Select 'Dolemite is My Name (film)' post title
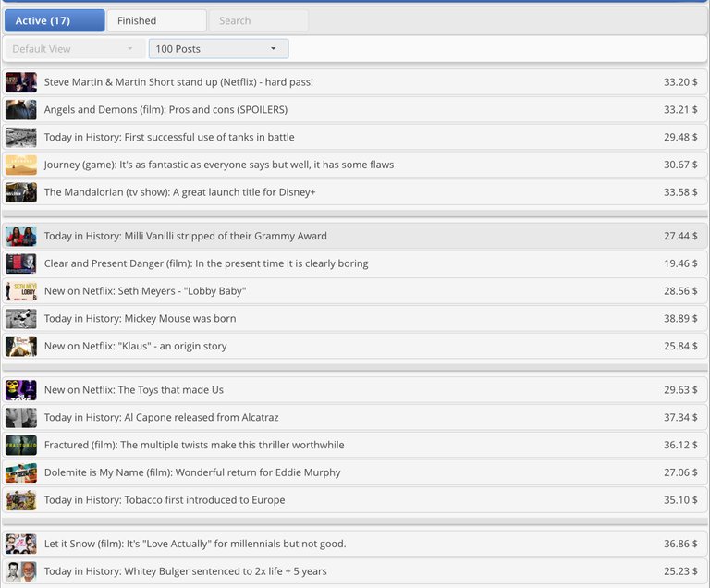Image resolution: width=710 pixels, height=588 pixels. pos(192,472)
